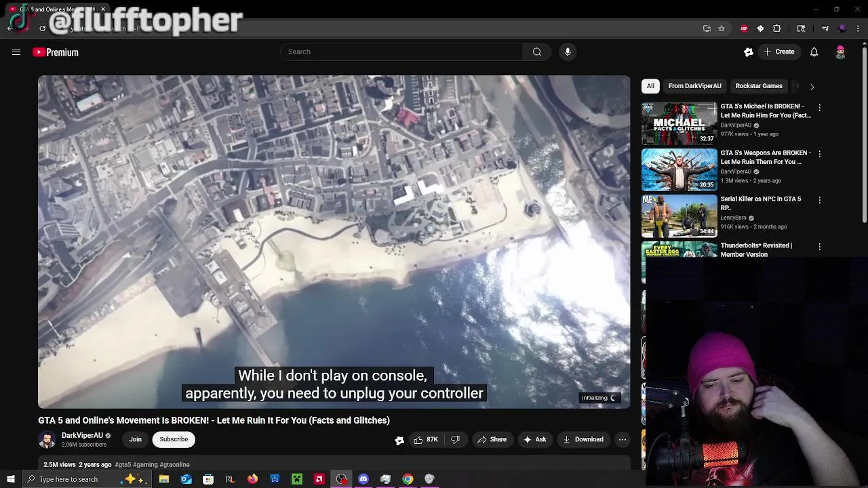Open the LennyBarn channel name

[x=733, y=218]
